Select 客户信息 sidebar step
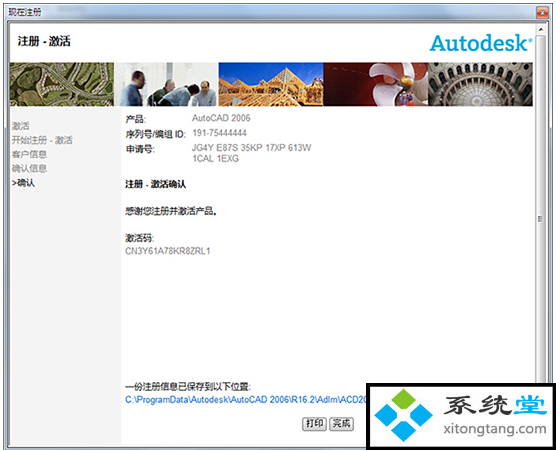 [29, 154]
